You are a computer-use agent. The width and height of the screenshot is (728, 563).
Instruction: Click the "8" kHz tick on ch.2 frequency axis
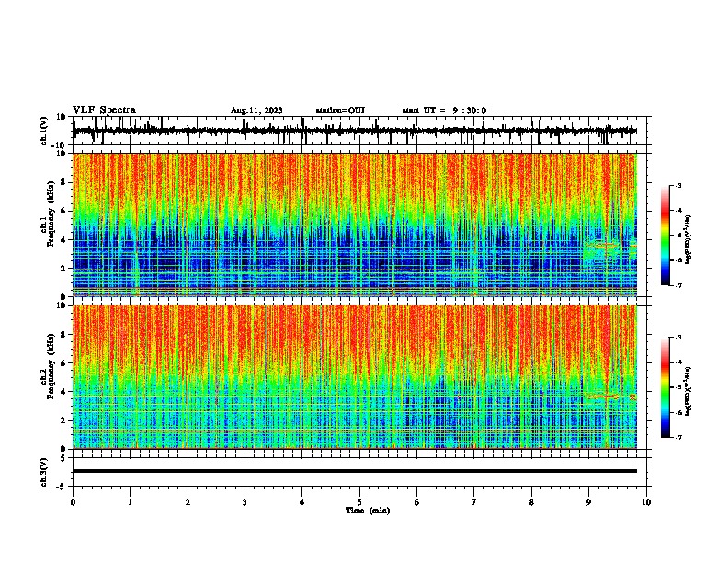click(x=64, y=335)
